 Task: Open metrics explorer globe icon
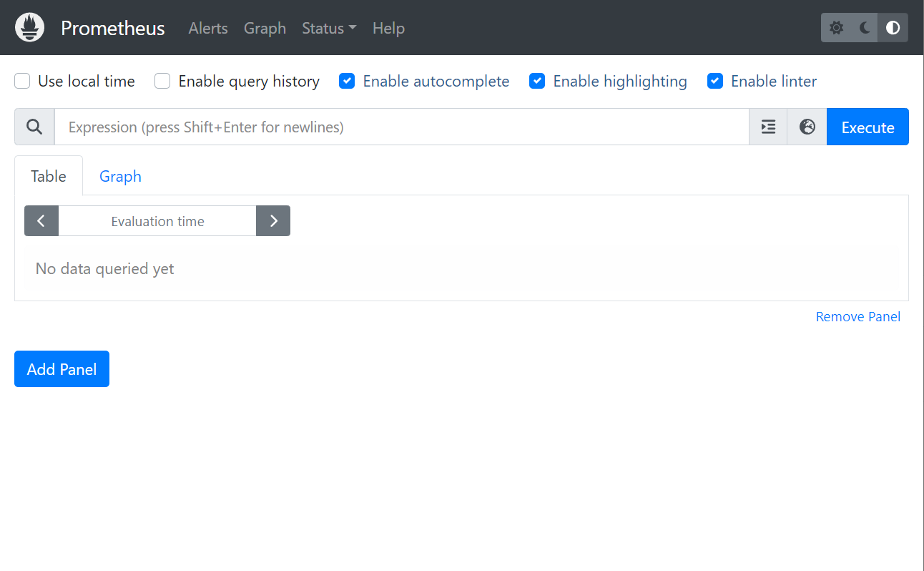point(807,127)
